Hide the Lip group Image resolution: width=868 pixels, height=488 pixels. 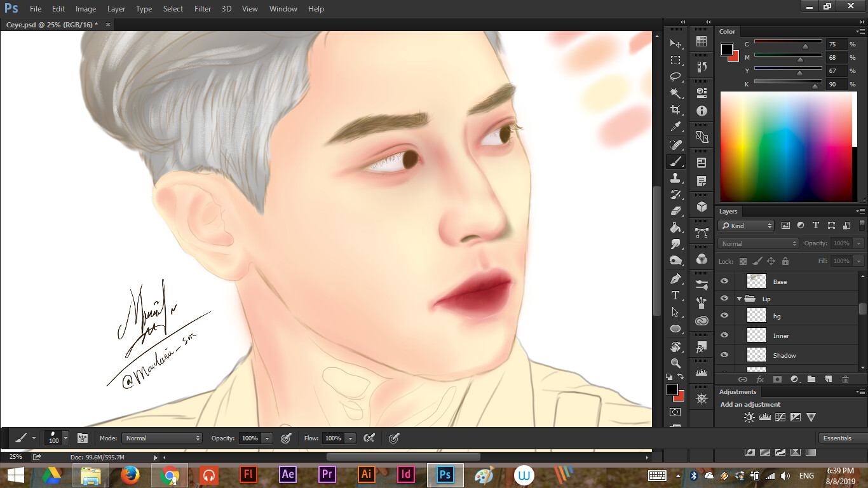(x=724, y=298)
